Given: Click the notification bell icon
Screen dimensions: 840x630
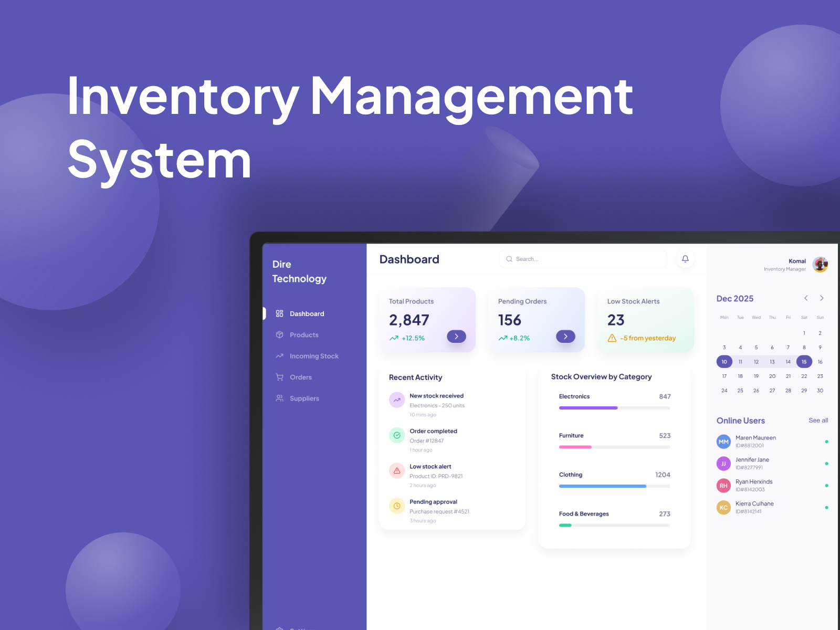Looking at the screenshot, I should coord(685,258).
